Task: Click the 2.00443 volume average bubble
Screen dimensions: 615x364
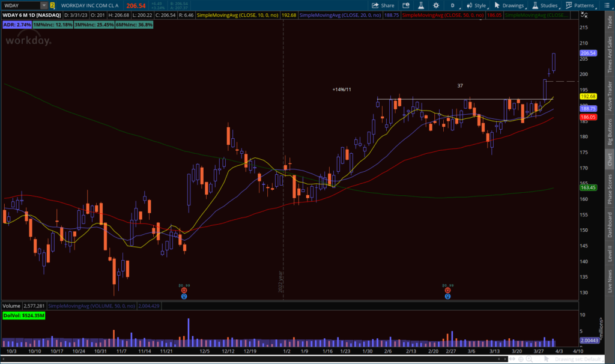Action: (589, 341)
